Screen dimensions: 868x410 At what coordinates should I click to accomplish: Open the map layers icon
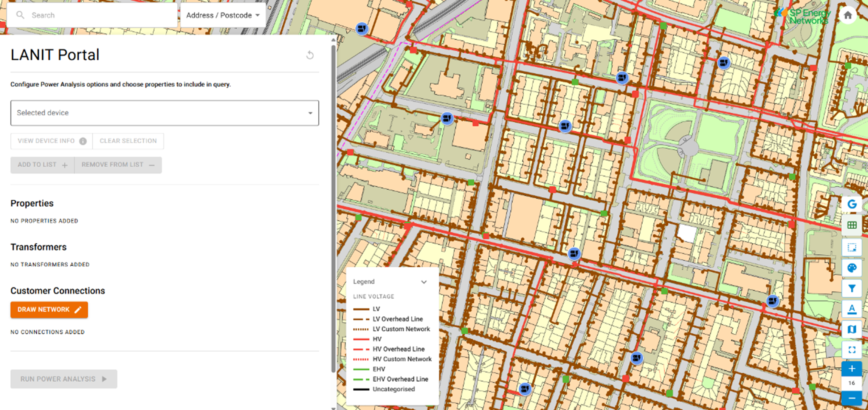click(852, 329)
